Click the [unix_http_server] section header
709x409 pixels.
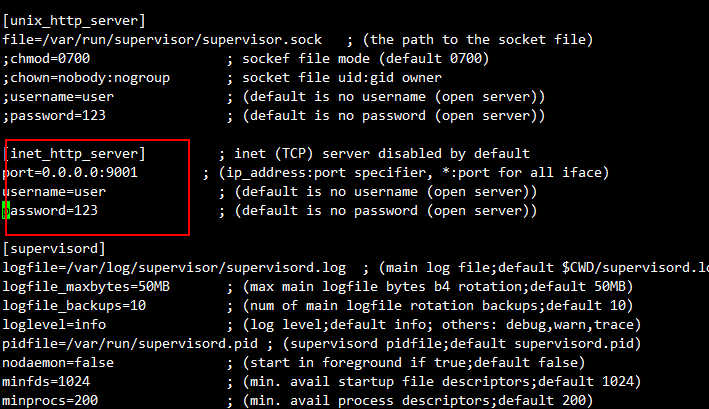pyautogui.click(x=75, y=21)
